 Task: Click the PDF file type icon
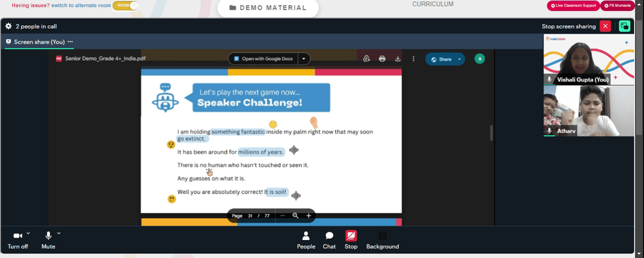click(59, 59)
